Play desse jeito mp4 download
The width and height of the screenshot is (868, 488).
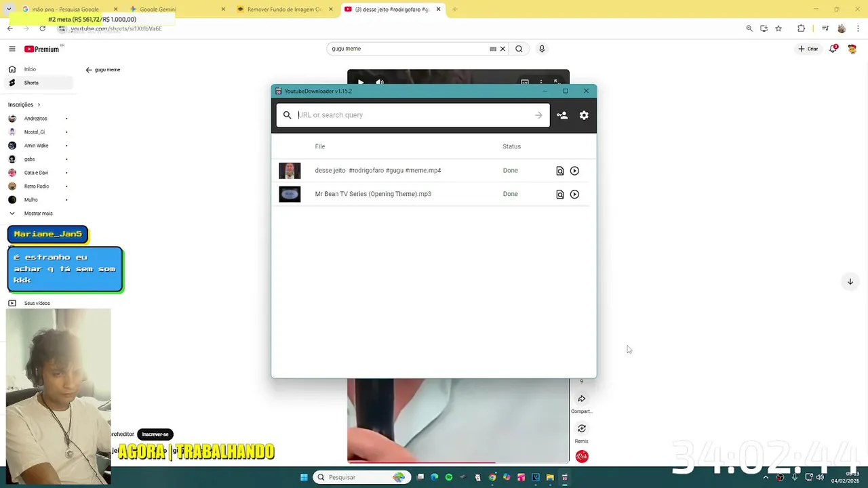pos(574,171)
